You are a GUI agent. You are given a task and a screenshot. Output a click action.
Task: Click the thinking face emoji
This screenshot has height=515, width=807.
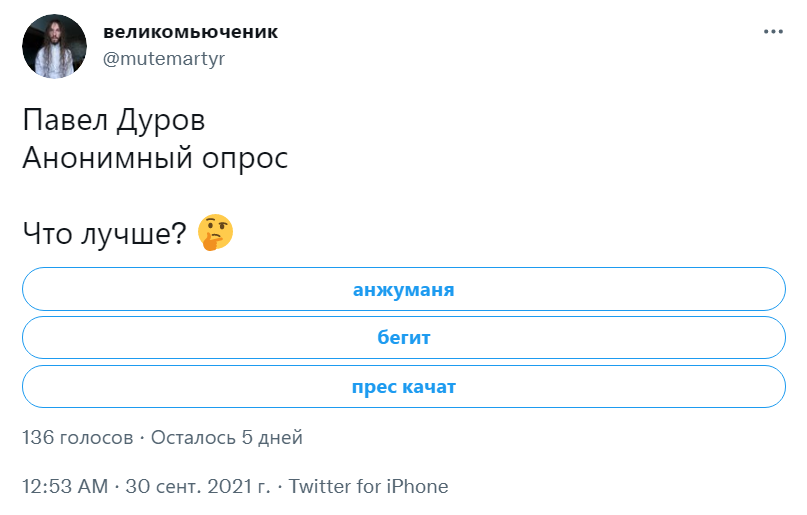click(x=215, y=232)
